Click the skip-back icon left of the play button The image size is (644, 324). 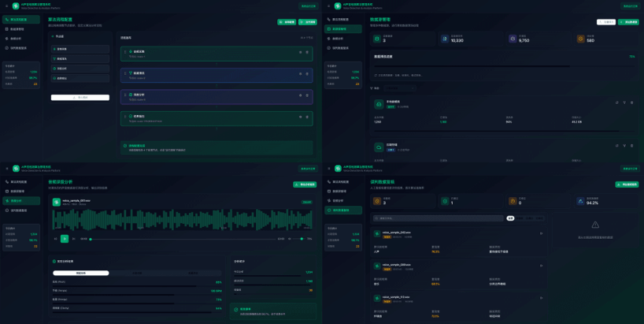(x=56, y=238)
